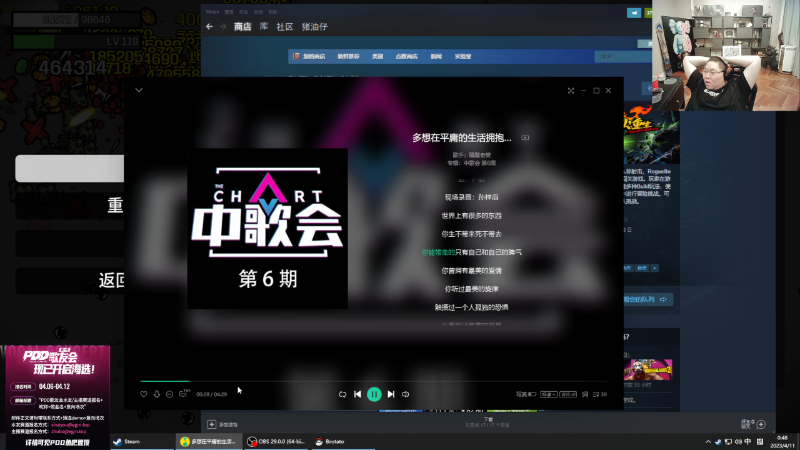Open the Steam 猪油仔 profile tab
The height and width of the screenshot is (450, 800).
click(x=315, y=27)
